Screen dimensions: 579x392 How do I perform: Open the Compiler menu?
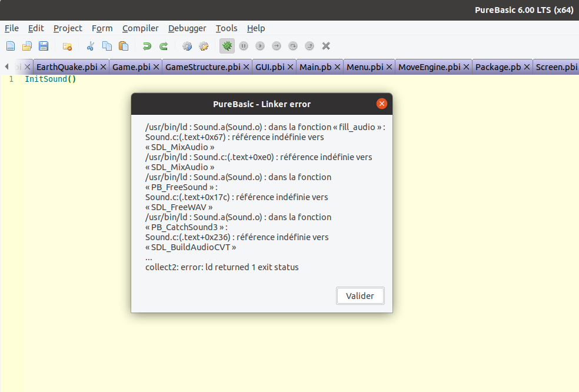pos(140,28)
